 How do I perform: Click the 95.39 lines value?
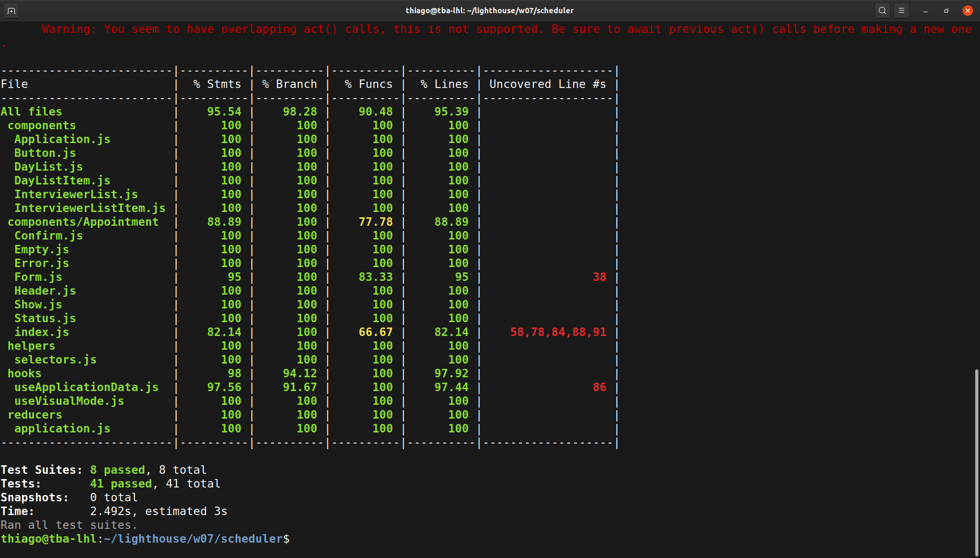451,112
